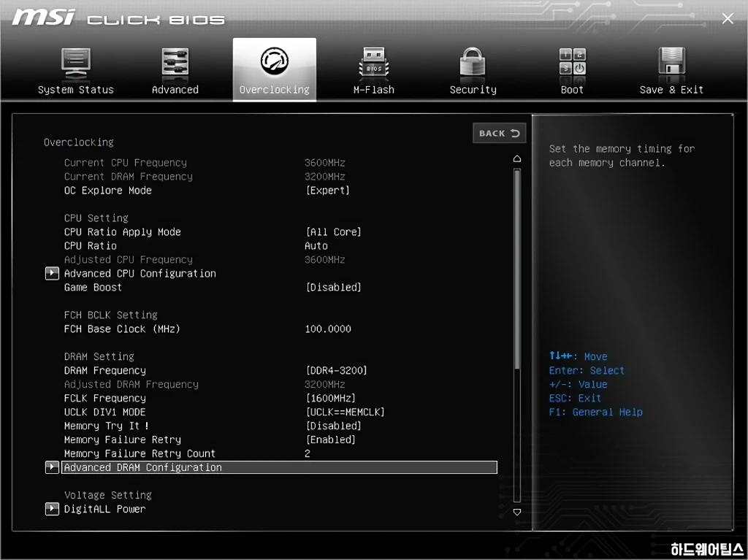This screenshot has height=560, width=748.
Task: Select Advanced CPU Configuration label
Action: [140, 273]
